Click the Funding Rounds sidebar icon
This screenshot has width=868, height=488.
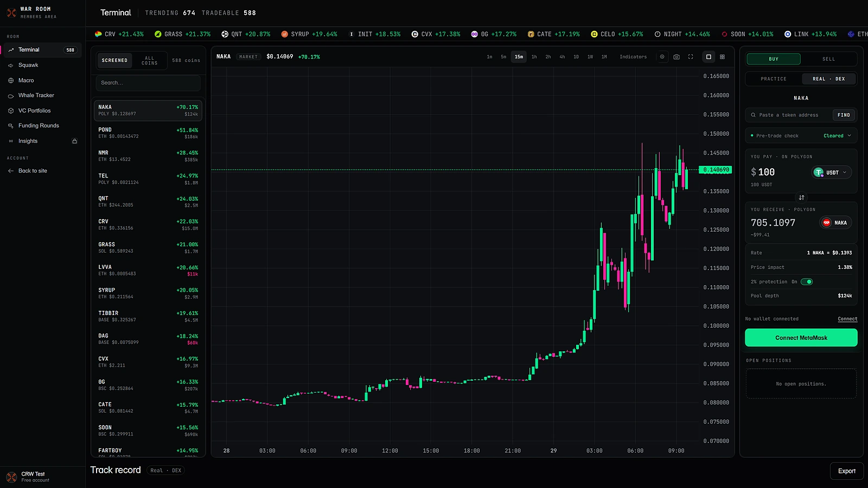coord(11,126)
